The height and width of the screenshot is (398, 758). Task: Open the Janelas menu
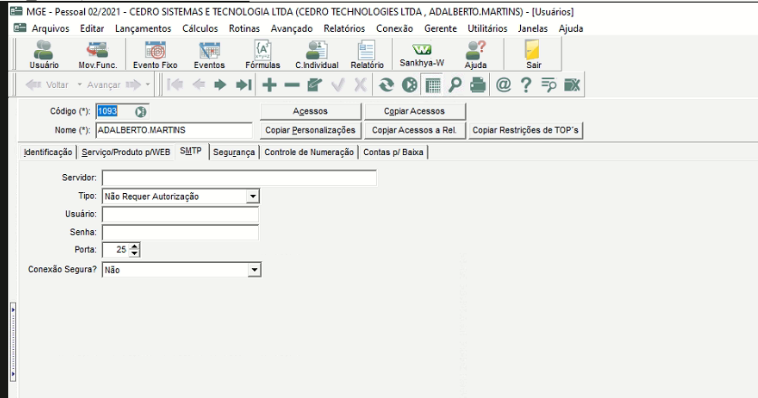tap(533, 29)
